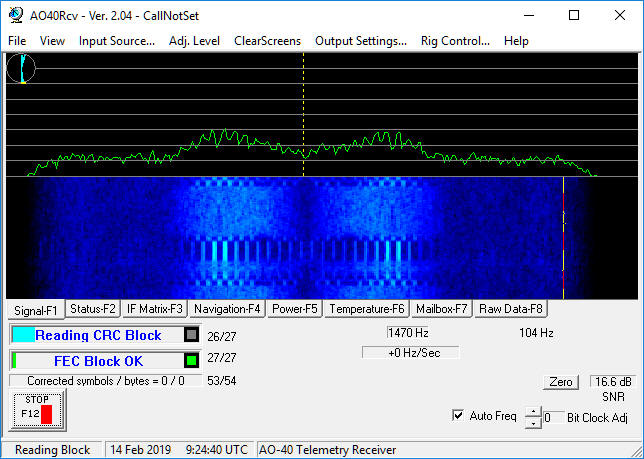Click the Zero SNR button
Image resolution: width=644 pixels, height=459 pixels.
561,382
